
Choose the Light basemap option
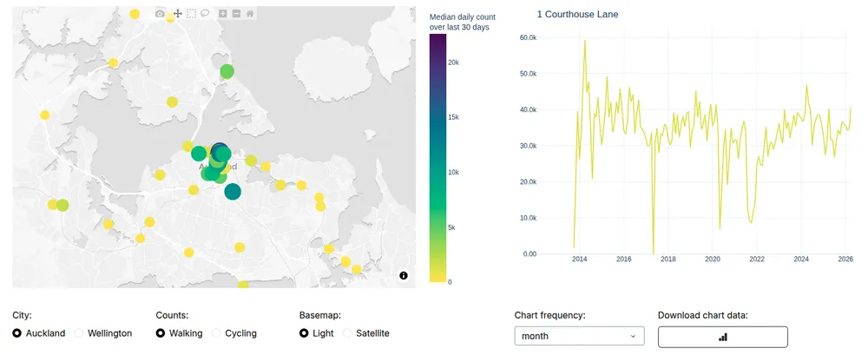pos(305,333)
